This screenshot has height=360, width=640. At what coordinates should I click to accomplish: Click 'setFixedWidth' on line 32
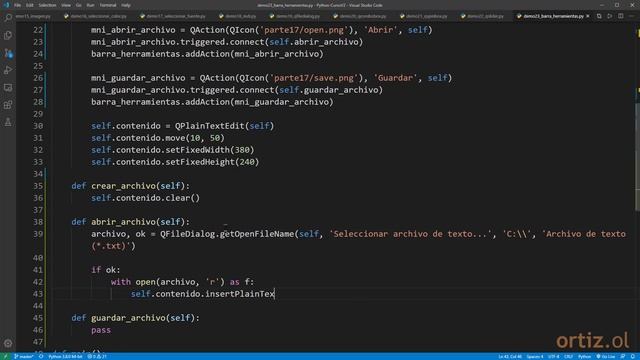[x=198, y=150]
